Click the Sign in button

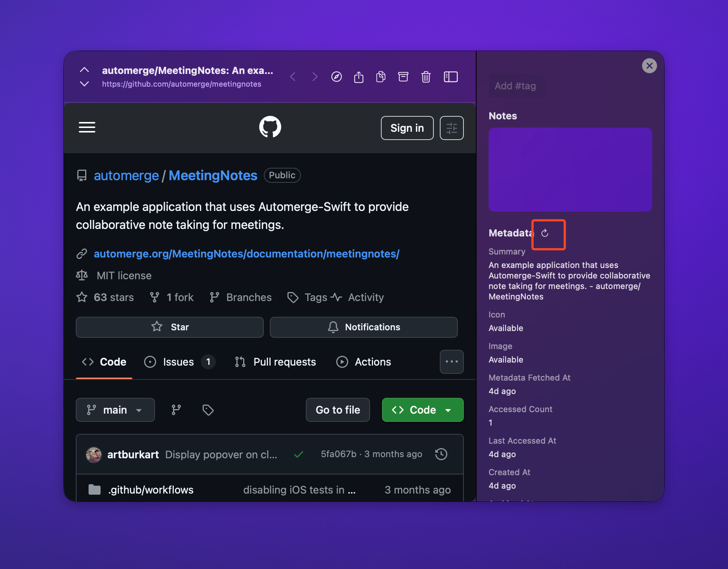407,128
